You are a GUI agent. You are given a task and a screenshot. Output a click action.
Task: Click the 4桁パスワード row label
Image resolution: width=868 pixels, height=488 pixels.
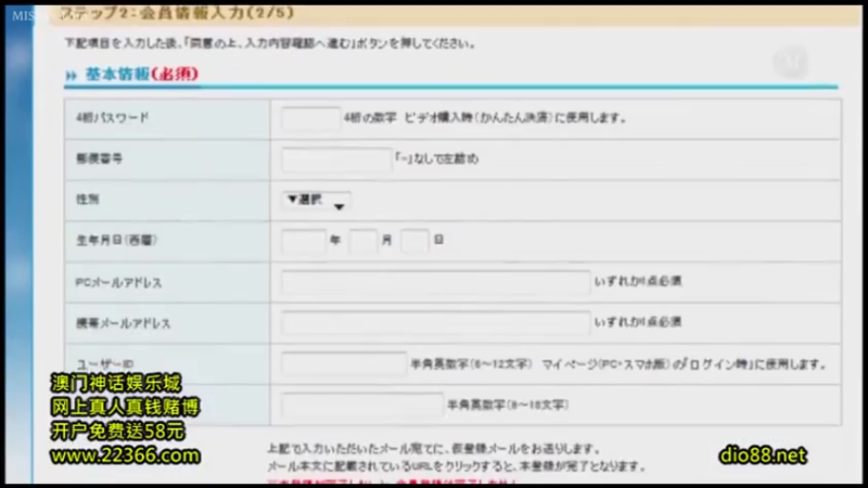tap(113, 118)
